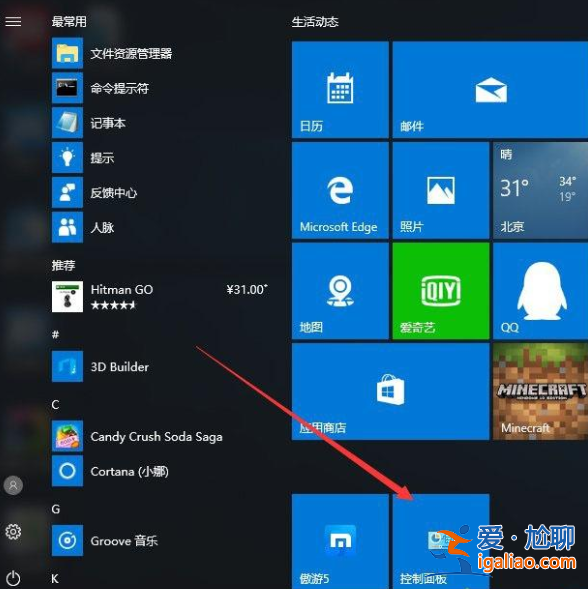The image size is (588, 589).
Task: Jump via the # letter header
Action: tap(55, 334)
